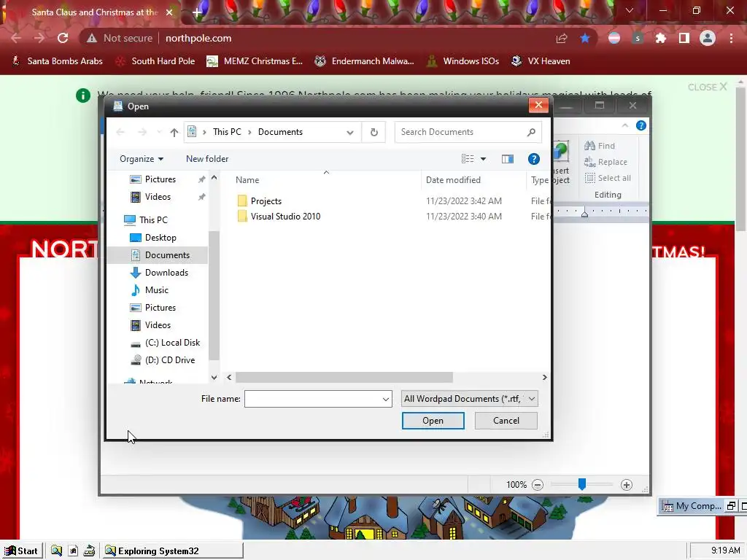Open a new Chrome tab
The height and width of the screenshot is (560, 747).
(x=197, y=12)
